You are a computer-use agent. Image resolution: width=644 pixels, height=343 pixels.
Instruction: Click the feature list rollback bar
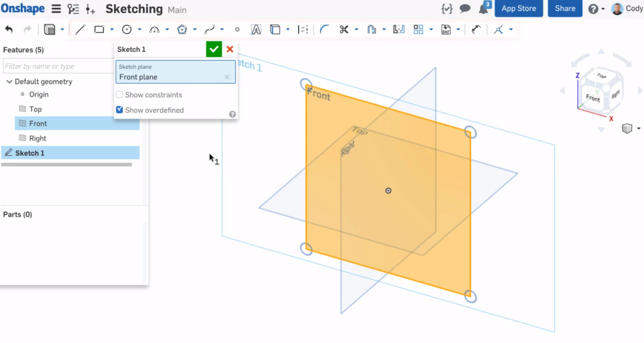click(66, 165)
